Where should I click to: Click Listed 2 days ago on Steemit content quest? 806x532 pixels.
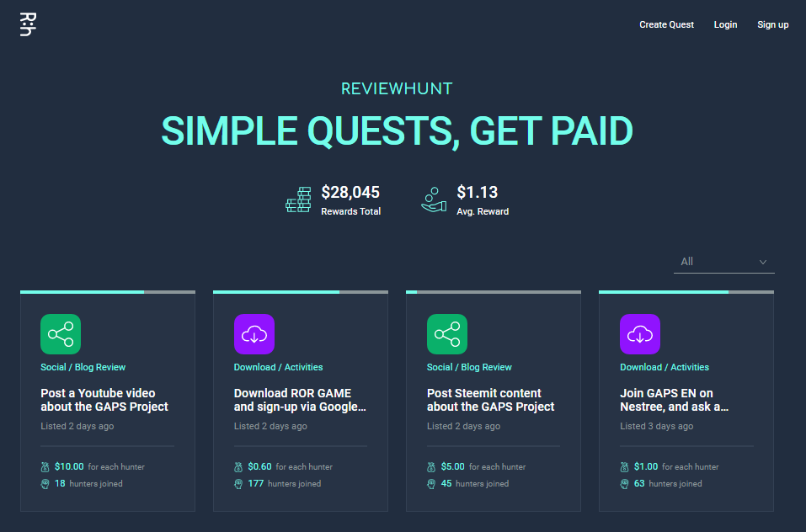(463, 426)
